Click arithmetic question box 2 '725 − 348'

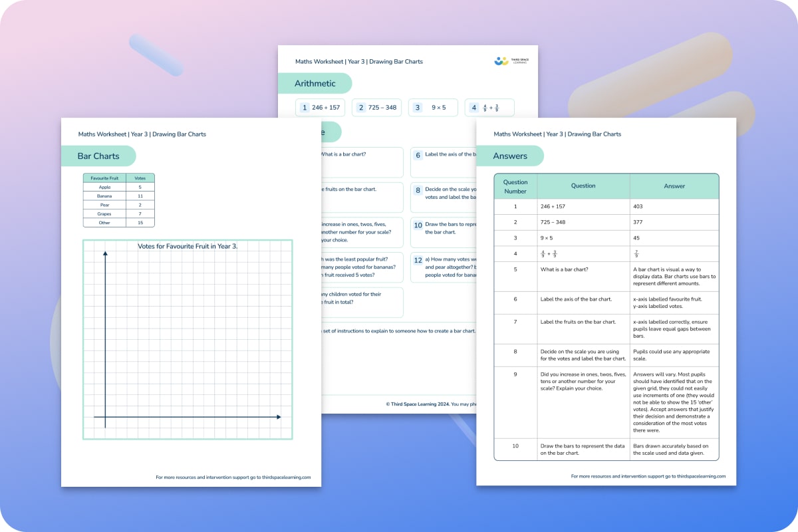click(377, 107)
